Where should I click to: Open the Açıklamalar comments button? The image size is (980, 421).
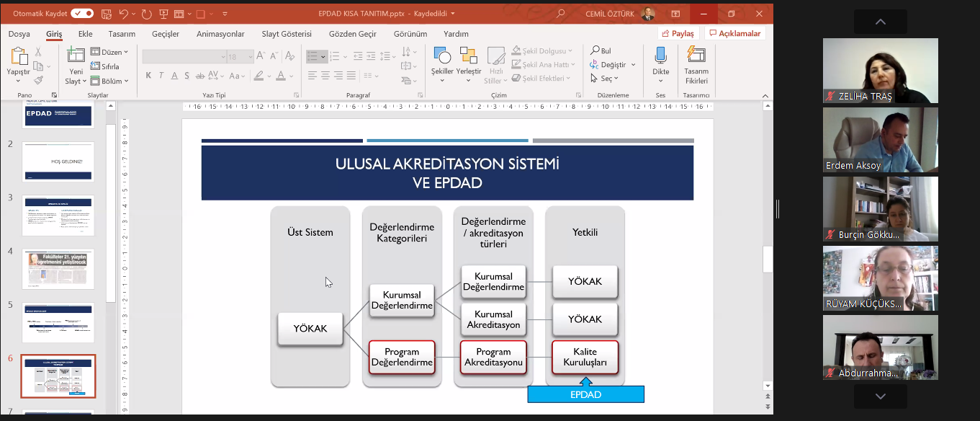(x=734, y=34)
